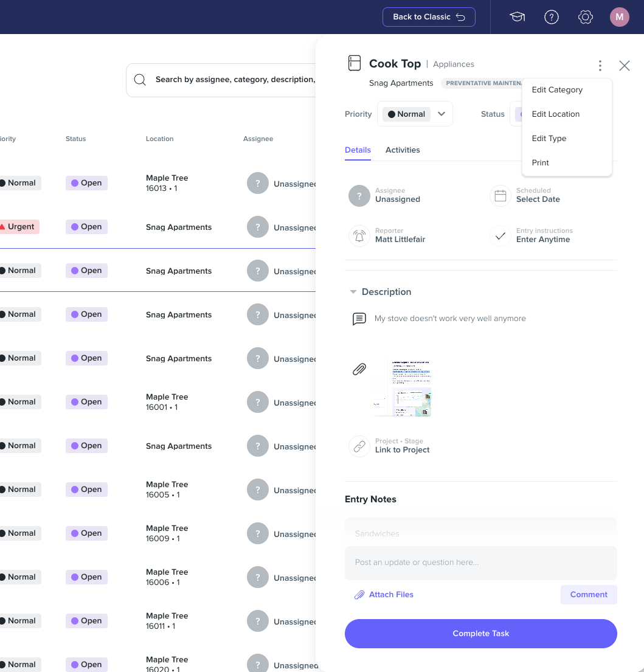Click the Entry Notes Sandwiches field
The image size is (644, 672).
pos(481,533)
